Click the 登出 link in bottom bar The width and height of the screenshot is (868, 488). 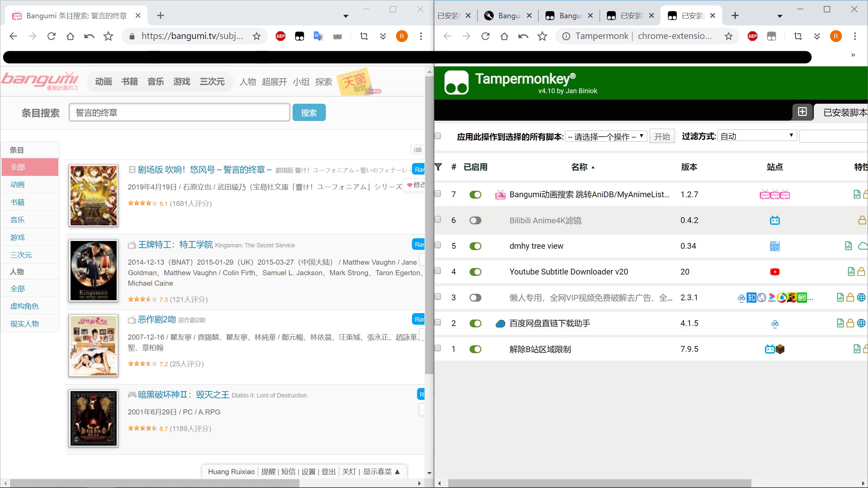coord(328,471)
